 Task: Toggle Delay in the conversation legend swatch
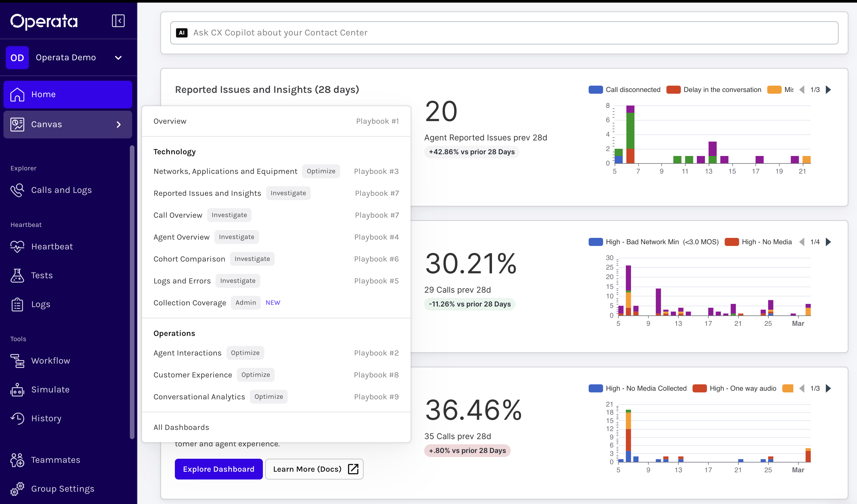click(x=673, y=90)
